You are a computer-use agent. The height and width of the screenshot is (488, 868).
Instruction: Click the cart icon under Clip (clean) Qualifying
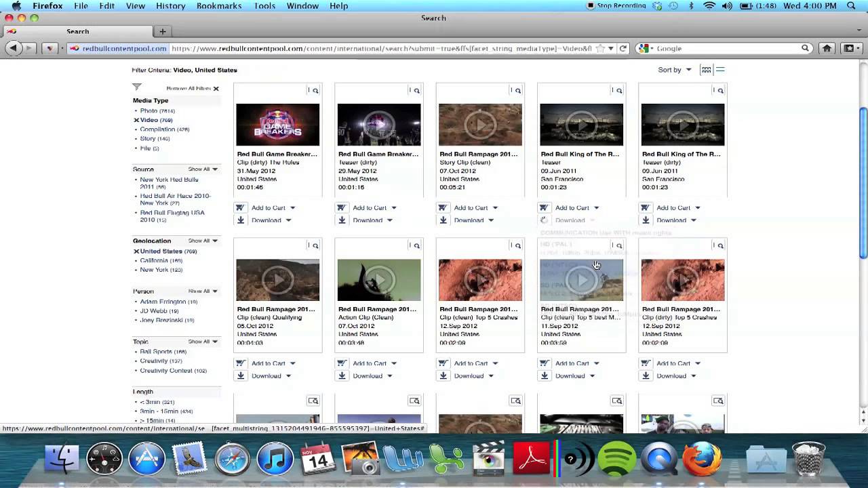(241, 363)
